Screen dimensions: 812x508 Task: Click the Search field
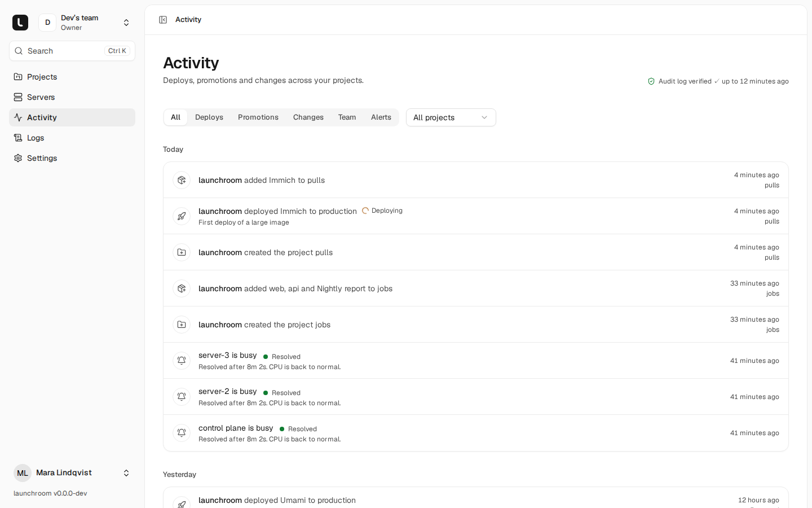[x=72, y=51]
